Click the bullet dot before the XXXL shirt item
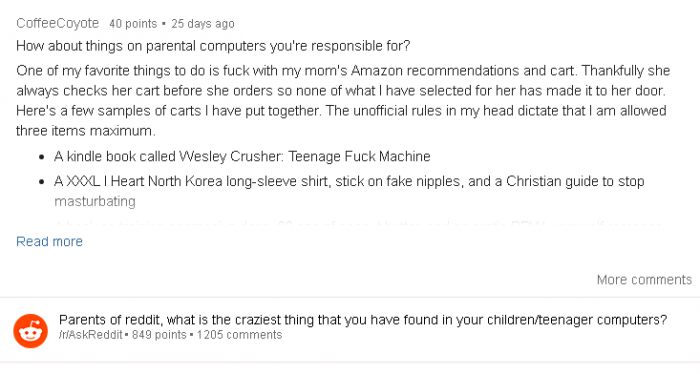The width and height of the screenshot is (700, 374). tap(42, 182)
